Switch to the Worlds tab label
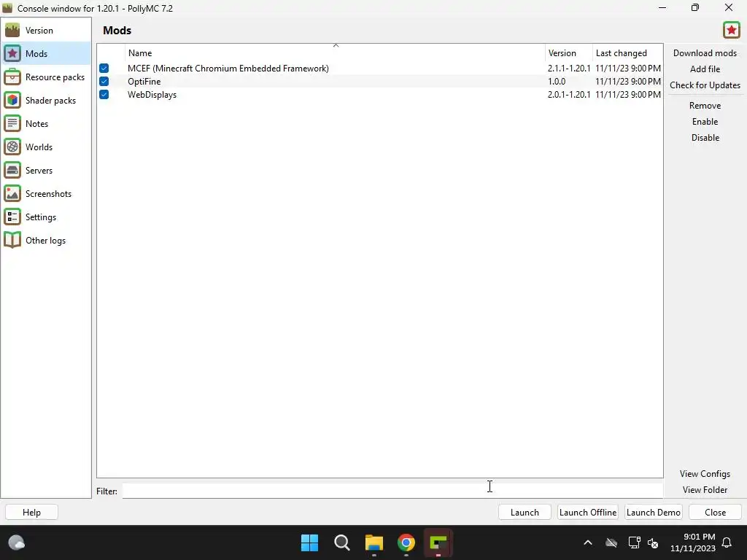The height and width of the screenshot is (560, 747). click(x=39, y=147)
